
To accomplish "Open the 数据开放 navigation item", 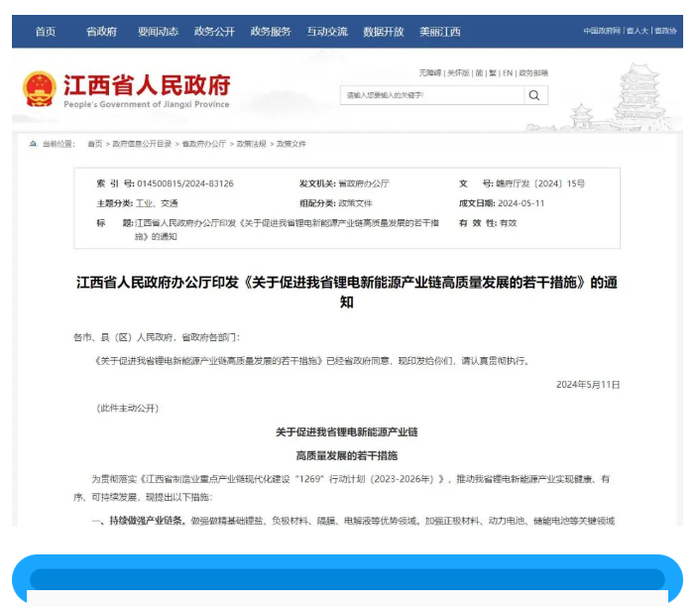I will tap(384, 32).
